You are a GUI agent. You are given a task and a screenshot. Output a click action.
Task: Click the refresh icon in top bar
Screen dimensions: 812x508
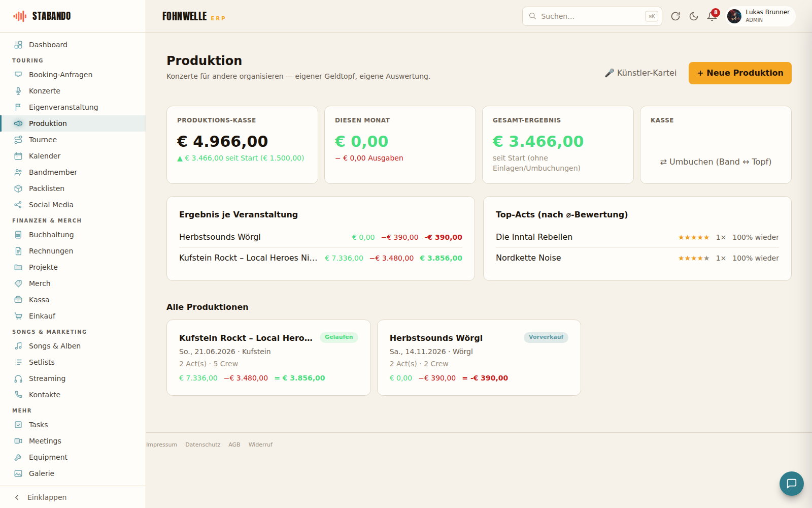675,16
